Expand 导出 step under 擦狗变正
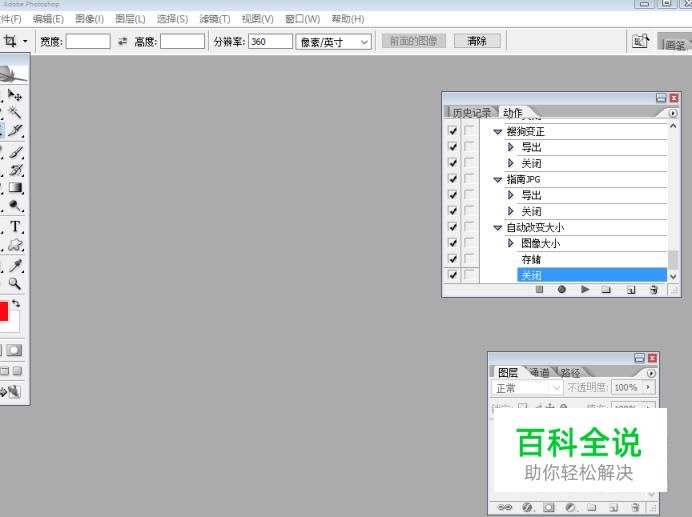 point(511,147)
